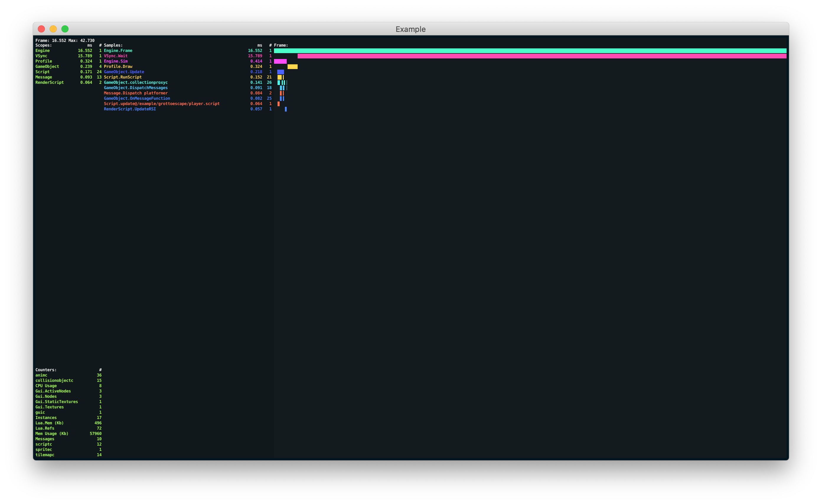This screenshot has height=504, width=822.
Task: Select the GameObject scope entry
Action: pyautogui.click(x=47, y=66)
